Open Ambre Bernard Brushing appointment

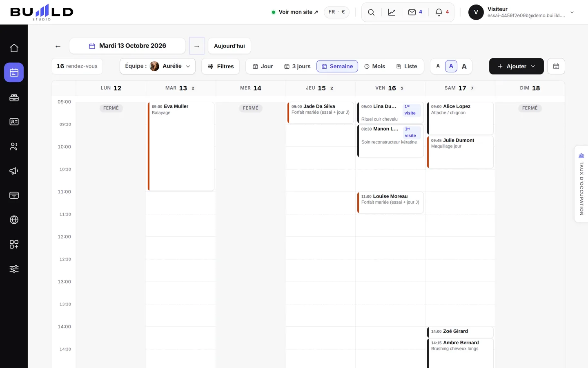(x=460, y=353)
